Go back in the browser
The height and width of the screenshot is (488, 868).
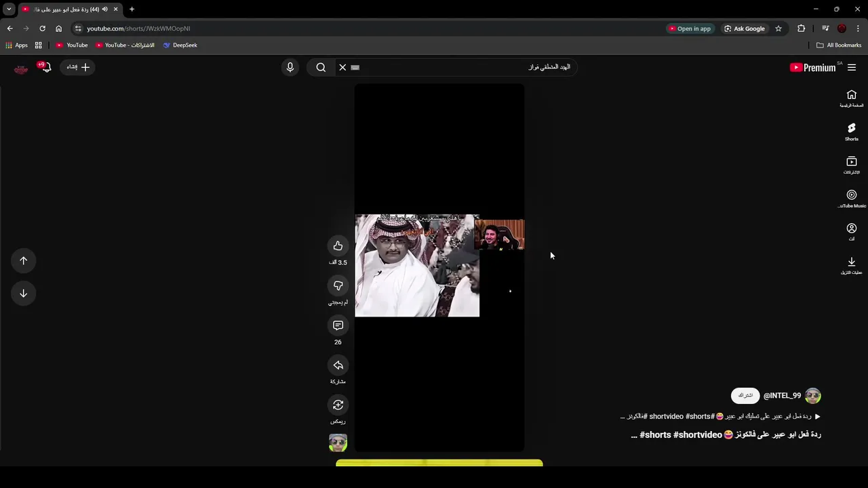pos(9,28)
